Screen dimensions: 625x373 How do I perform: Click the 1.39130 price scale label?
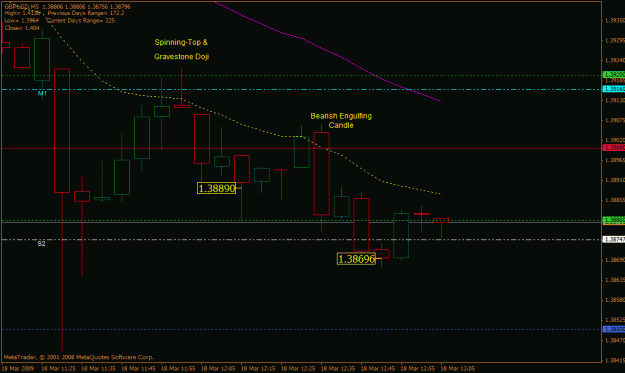click(614, 100)
